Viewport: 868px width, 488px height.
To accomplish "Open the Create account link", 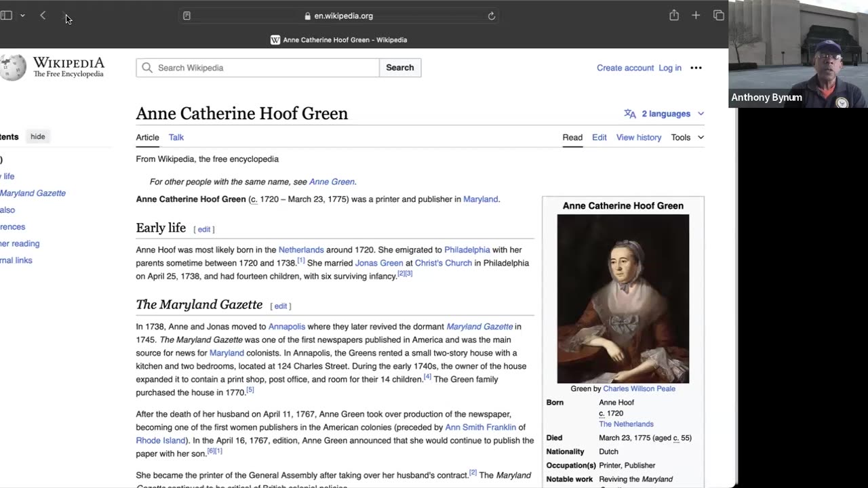I will (625, 68).
